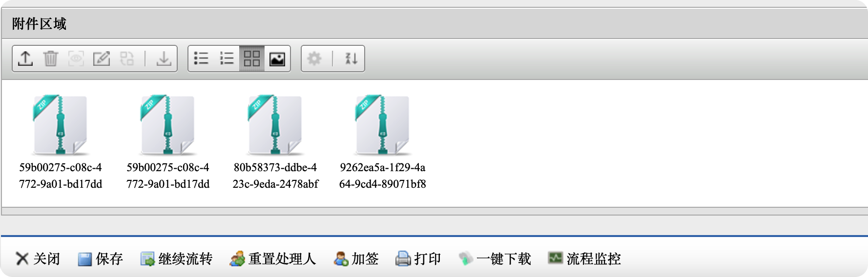Click the download arrow icon

click(164, 59)
